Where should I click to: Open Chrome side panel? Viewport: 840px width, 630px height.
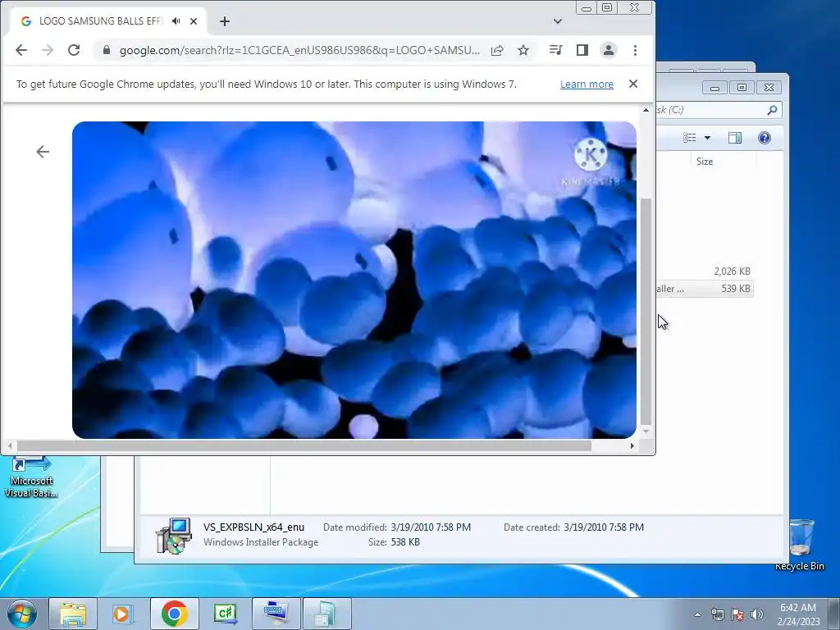582,50
